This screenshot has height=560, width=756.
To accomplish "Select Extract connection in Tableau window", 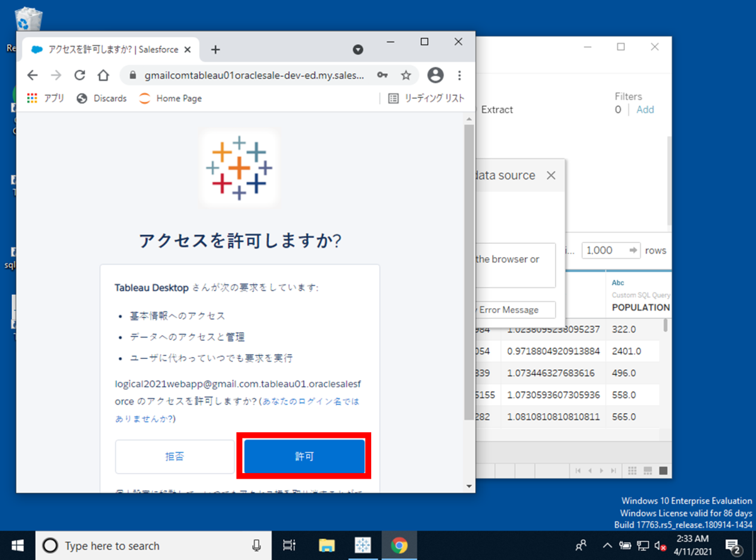I will pos(497,110).
